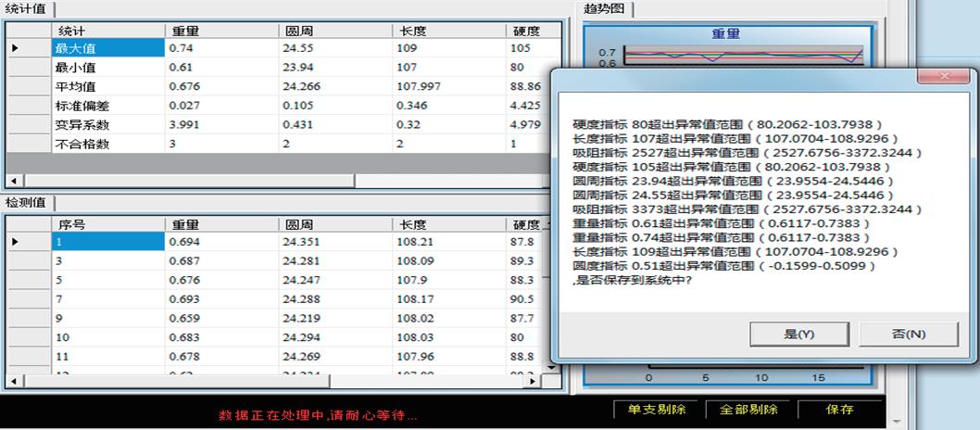
Task: Click right arrow of 检测值 horizontal scrollbar
Action: pyautogui.click(x=532, y=380)
